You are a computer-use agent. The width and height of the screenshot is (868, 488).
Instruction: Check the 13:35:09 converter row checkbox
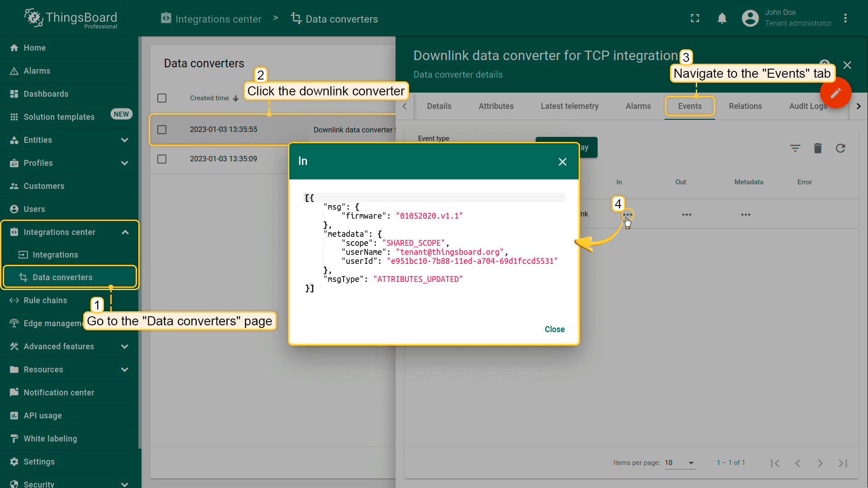click(x=162, y=159)
